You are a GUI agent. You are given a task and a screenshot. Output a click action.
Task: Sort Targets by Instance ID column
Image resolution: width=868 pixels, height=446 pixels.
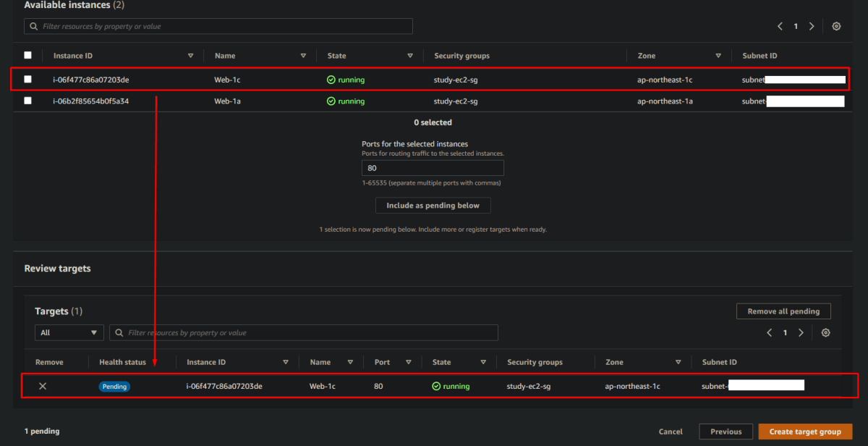pyautogui.click(x=286, y=362)
